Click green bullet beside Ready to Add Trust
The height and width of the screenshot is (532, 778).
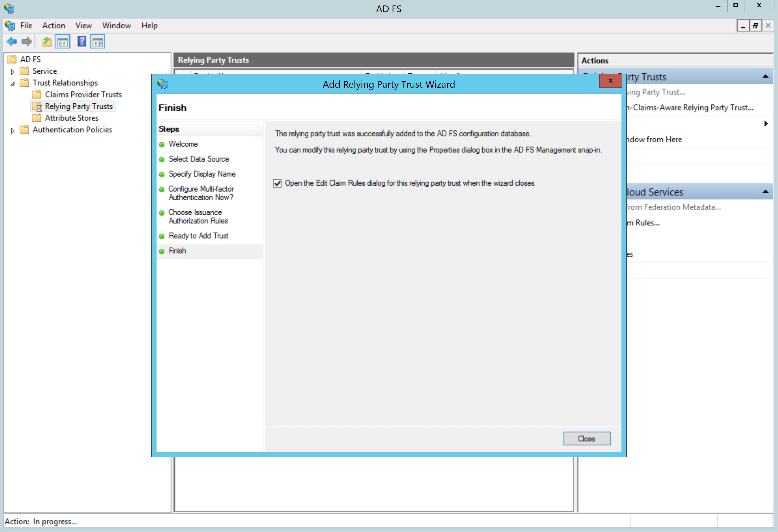click(162, 237)
